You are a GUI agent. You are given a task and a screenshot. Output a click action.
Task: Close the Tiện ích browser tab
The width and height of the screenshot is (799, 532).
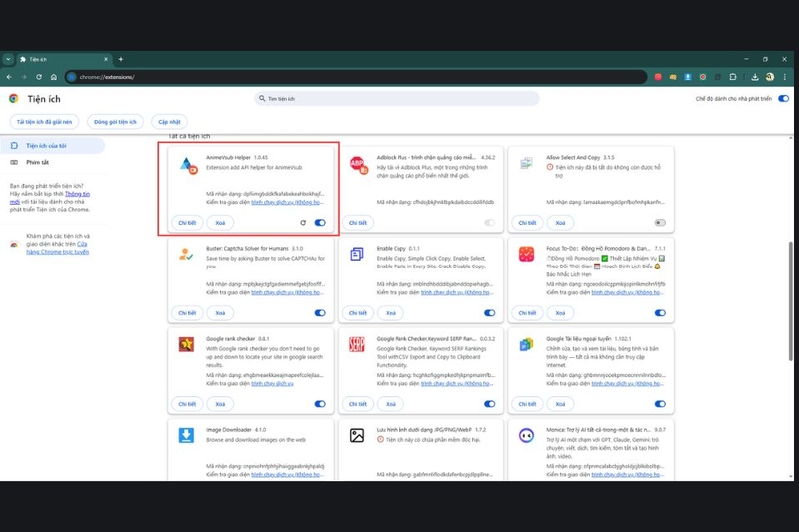[106, 59]
